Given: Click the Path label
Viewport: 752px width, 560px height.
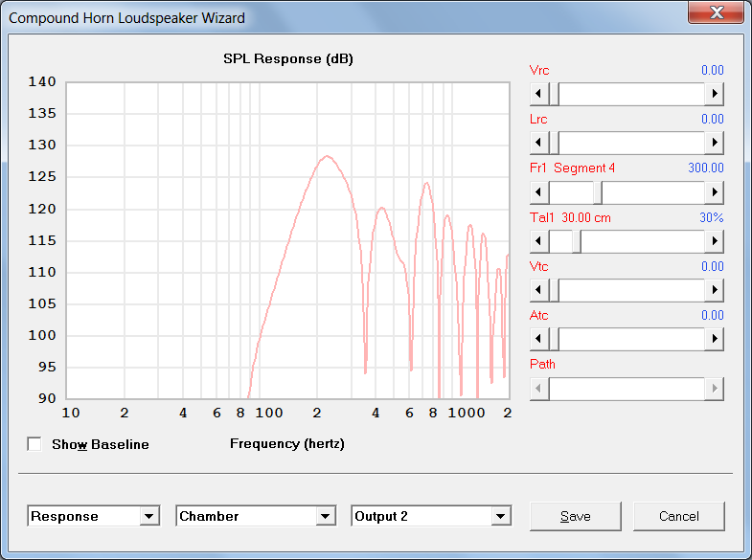Looking at the screenshot, I should click(542, 365).
